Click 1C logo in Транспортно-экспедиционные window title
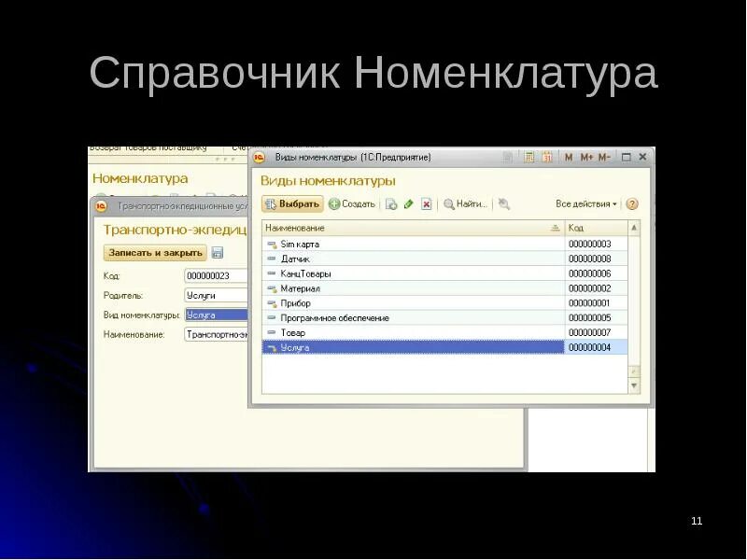 point(101,206)
